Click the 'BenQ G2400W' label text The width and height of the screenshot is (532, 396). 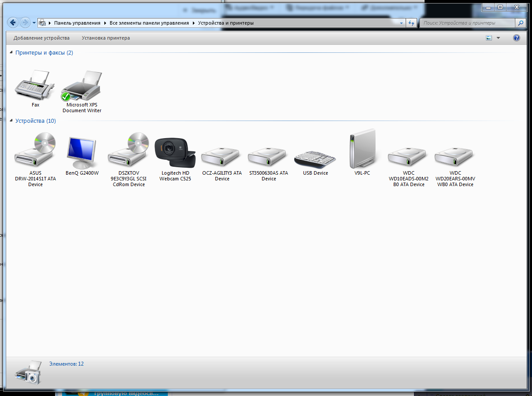(x=82, y=173)
